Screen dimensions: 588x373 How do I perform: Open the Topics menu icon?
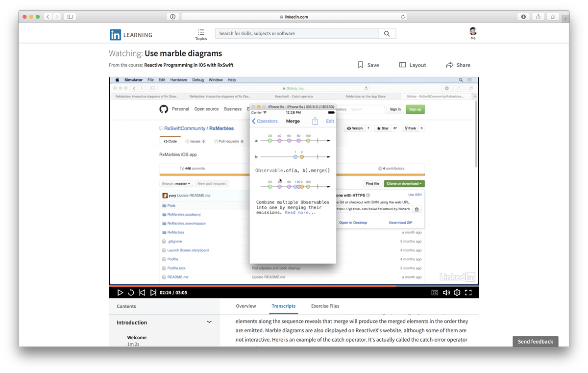201,35
